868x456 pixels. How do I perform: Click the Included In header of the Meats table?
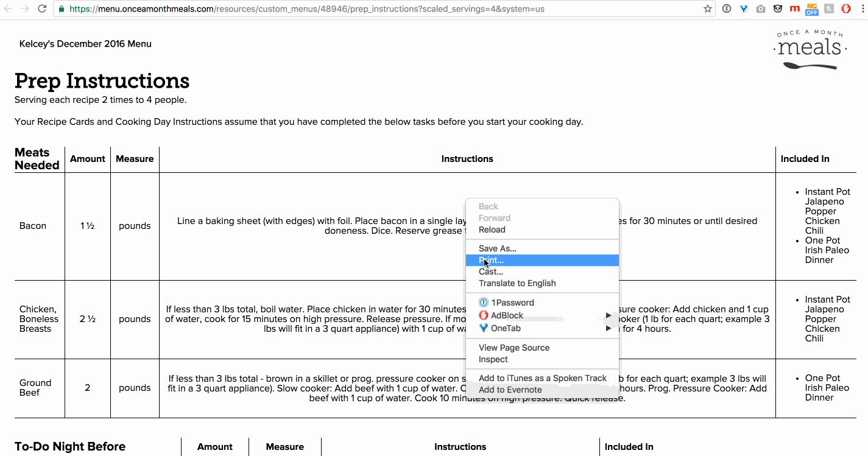pyautogui.click(x=805, y=159)
